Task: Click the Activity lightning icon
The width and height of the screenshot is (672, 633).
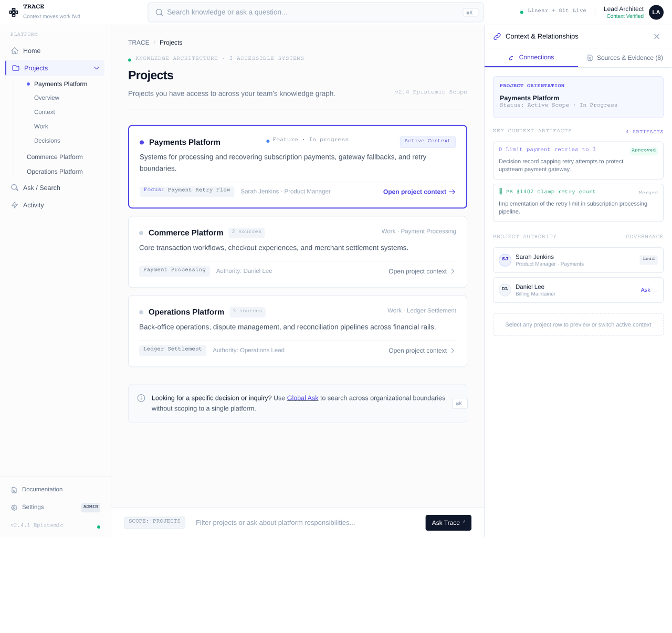Action: pos(15,205)
